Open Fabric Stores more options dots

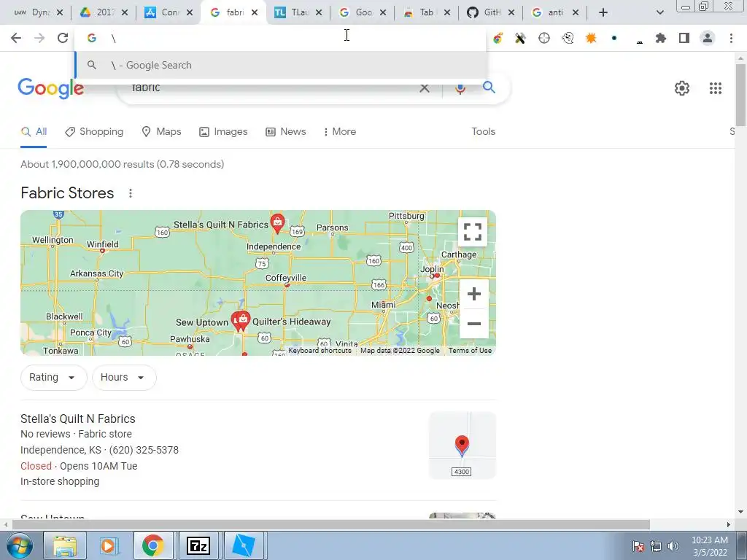[x=130, y=192]
